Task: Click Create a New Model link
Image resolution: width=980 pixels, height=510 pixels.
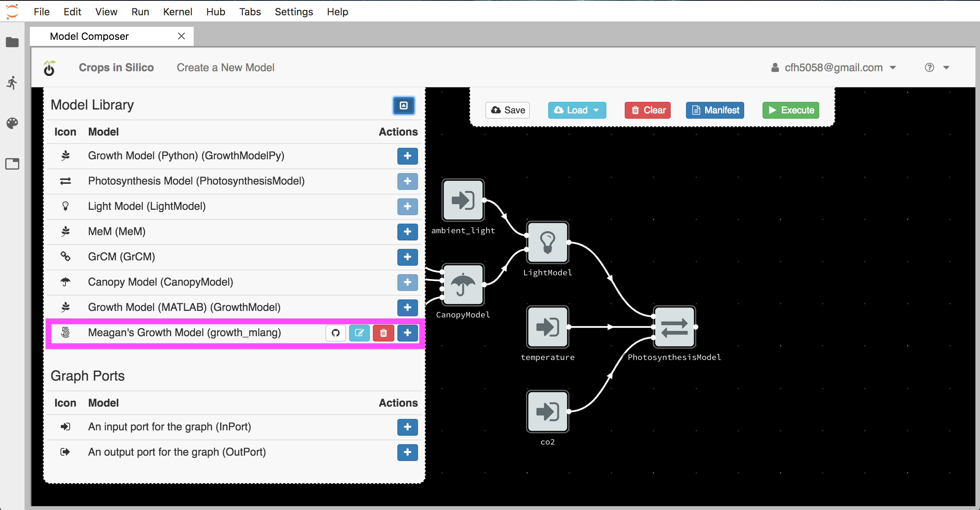Action: (x=225, y=68)
